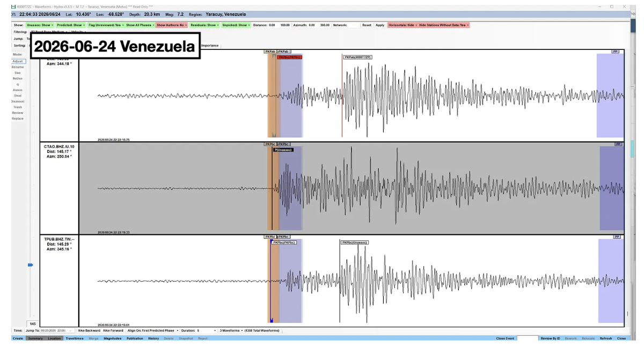Select the PKPbc(PKPbc) red pick label
The image size is (644, 353).
click(289, 57)
